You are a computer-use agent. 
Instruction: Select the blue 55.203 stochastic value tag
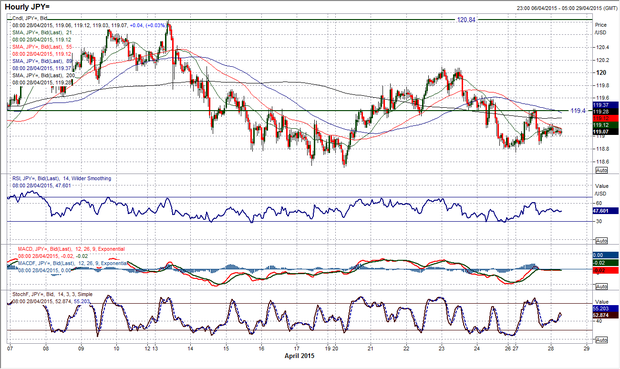(605, 308)
